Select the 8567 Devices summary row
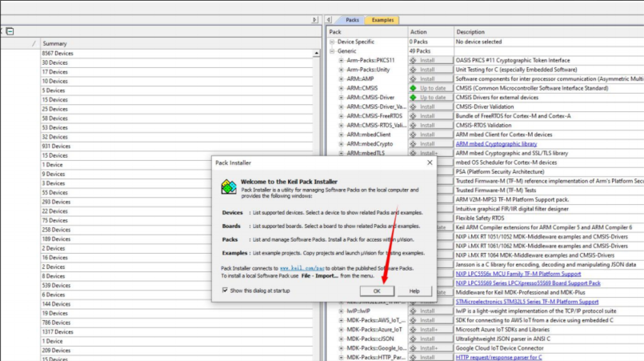The height and width of the screenshot is (361, 644). 177,54
